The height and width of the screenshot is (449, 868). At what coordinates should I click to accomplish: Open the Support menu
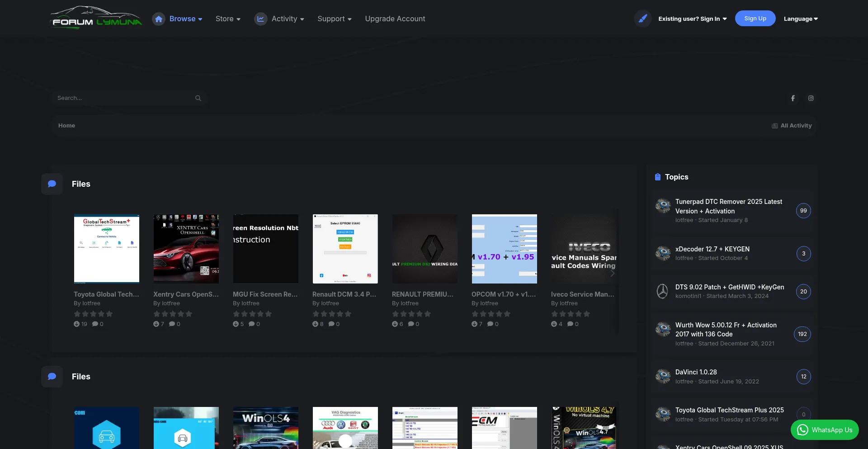pyautogui.click(x=334, y=19)
